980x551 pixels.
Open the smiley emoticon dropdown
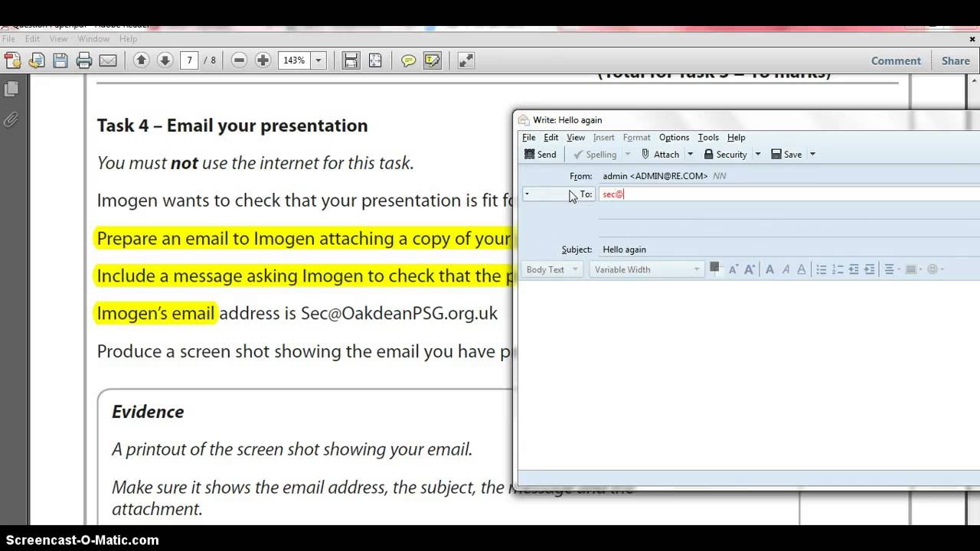click(x=935, y=269)
